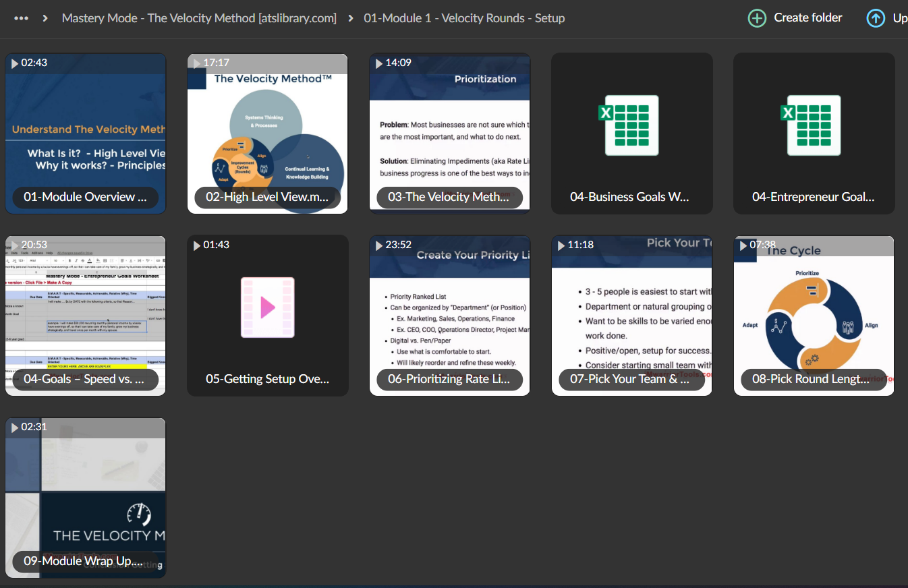Go to Mastery Mode Velocity Method breadcrumb

tap(199, 18)
